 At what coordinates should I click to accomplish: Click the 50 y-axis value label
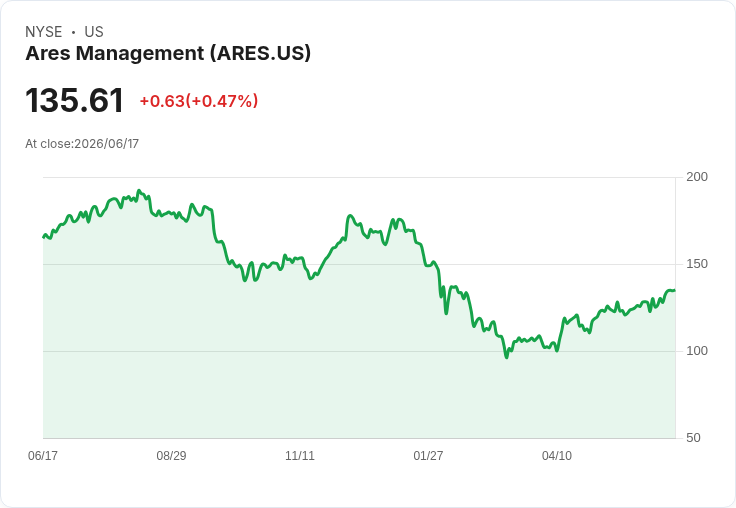(693, 438)
